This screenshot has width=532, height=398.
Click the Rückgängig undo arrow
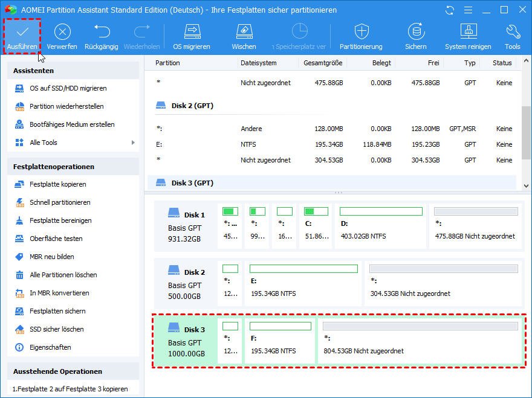(101, 32)
